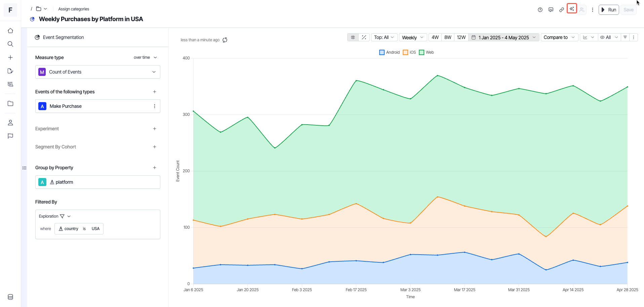Click the Assign categories link
This screenshot has height=307, width=644.
pos(74,9)
